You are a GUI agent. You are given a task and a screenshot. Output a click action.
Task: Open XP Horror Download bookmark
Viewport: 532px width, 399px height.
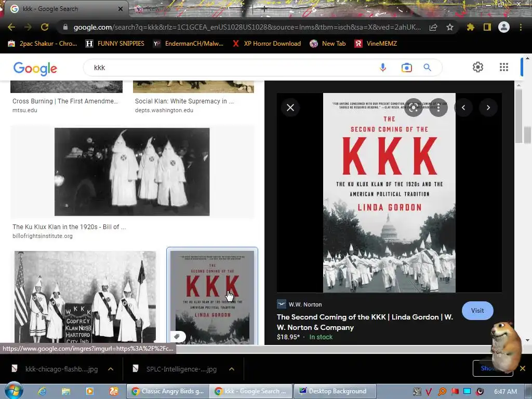267,44
